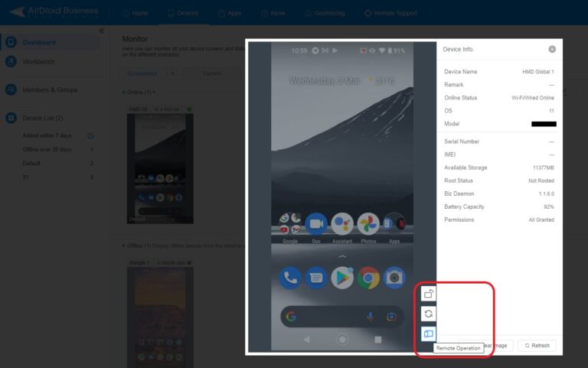Viewport: 588px width, 368px height.
Task: Tap the Play Store icon
Action: (342, 278)
